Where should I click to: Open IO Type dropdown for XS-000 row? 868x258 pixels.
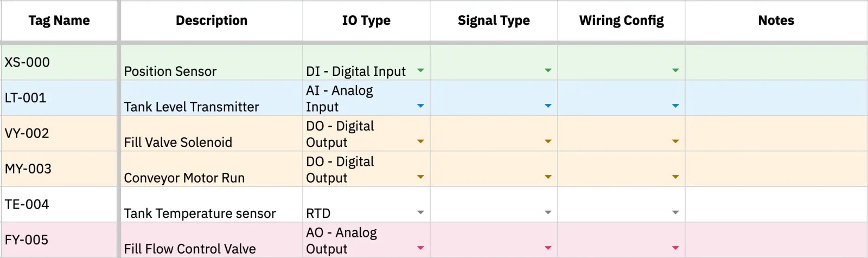click(420, 70)
